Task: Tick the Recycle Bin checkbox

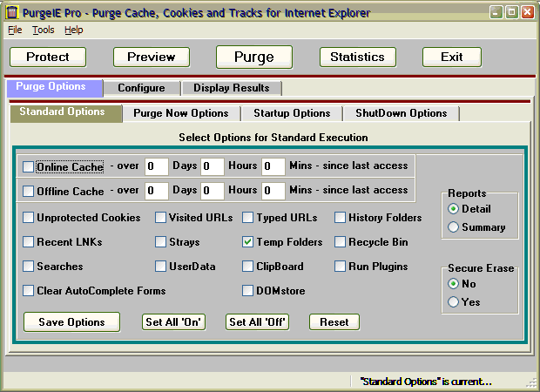Action: point(341,242)
